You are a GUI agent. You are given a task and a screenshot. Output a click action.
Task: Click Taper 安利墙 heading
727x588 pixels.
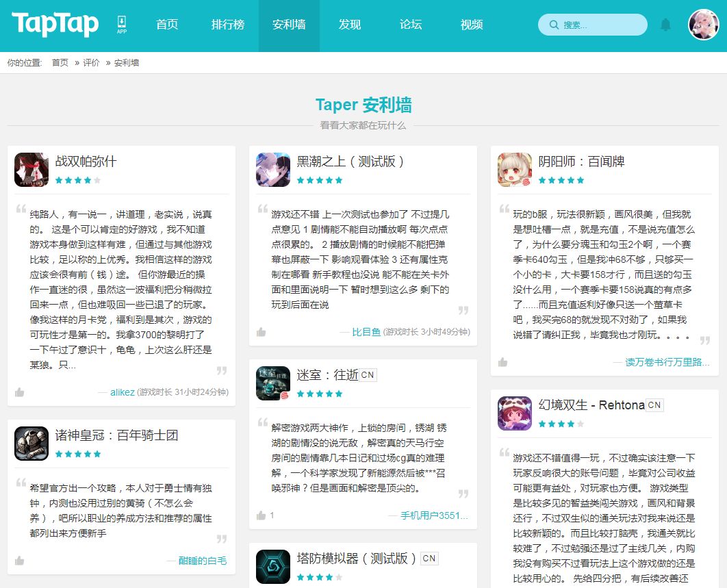[x=363, y=105]
